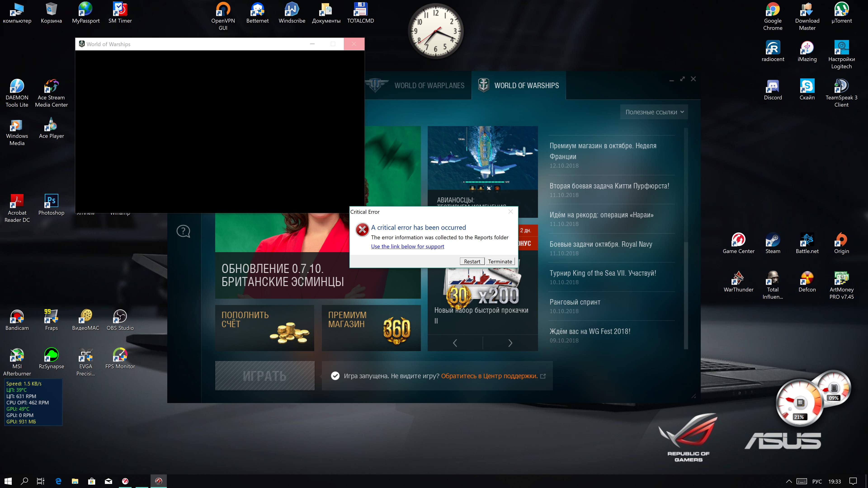Switch to World of Warplanes tab
The height and width of the screenshot is (488, 868).
coord(418,86)
